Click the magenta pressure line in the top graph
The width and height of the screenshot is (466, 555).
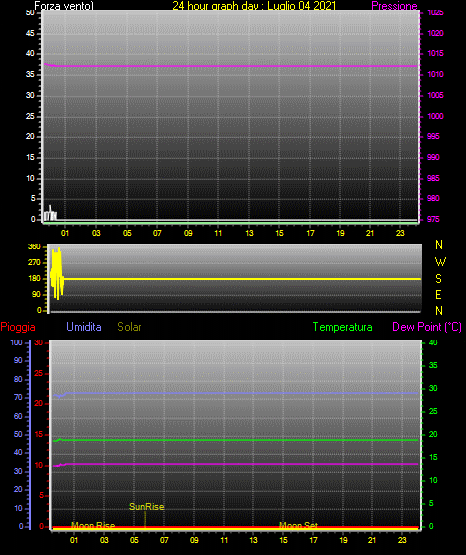coord(231,66)
